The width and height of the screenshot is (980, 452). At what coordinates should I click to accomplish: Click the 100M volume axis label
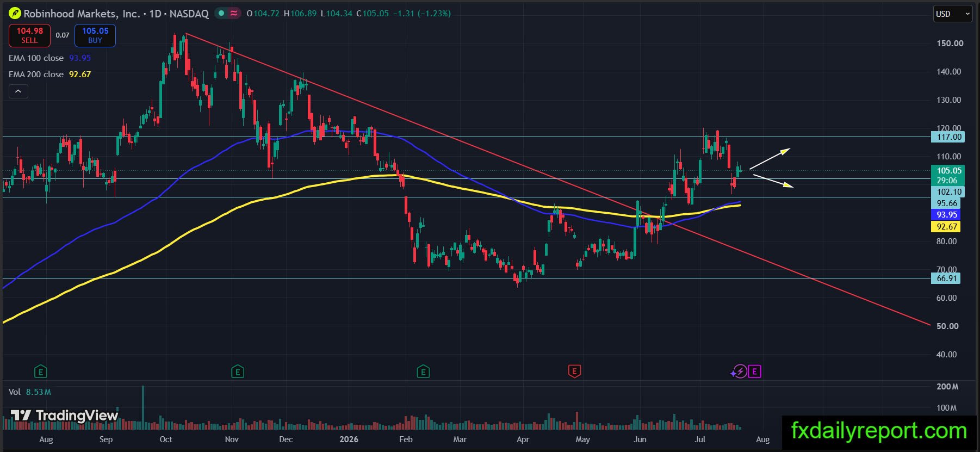(947, 408)
